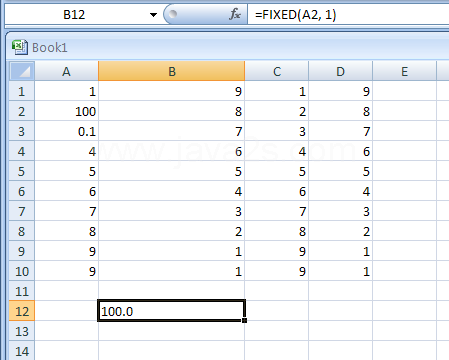Select row 12 header
Viewport: 449px width, 360px height.
click(22, 311)
